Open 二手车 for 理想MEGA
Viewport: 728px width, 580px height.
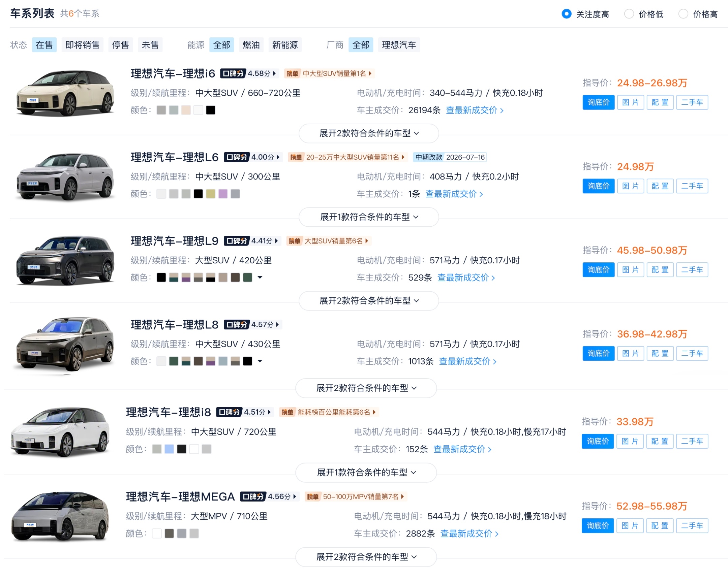(692, 526)
